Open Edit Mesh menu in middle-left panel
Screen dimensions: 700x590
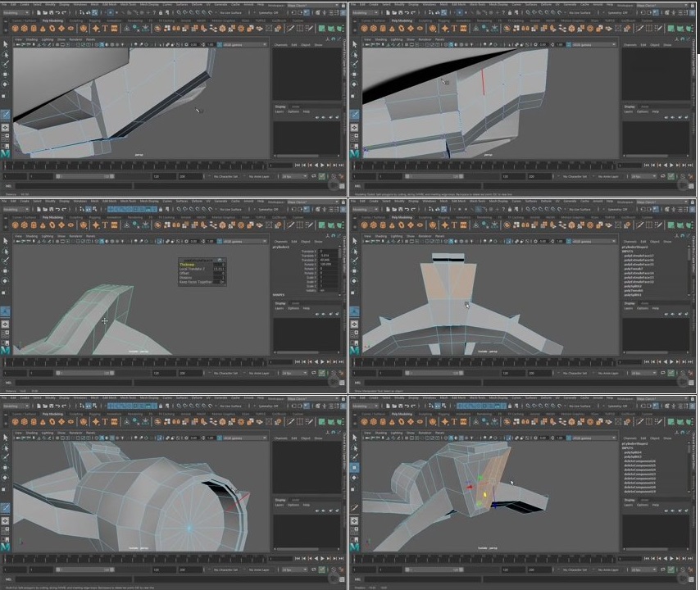tap(109, 202)
